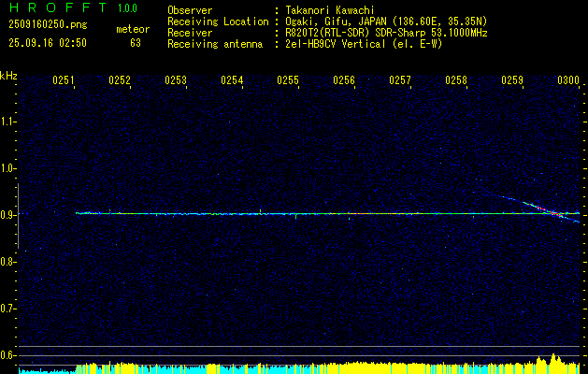Click the 0251 time marker
The image size is (588, 374).
tap(64, 79)
